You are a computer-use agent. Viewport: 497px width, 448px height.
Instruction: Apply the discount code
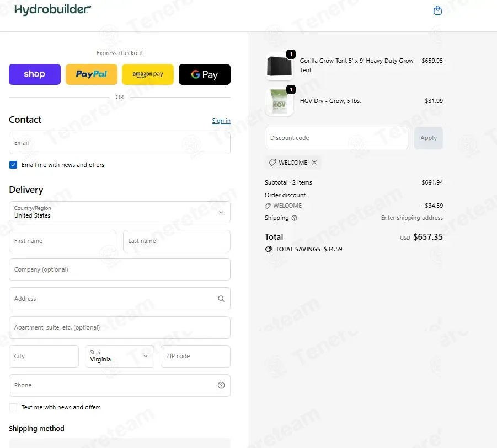coord(429,138)
